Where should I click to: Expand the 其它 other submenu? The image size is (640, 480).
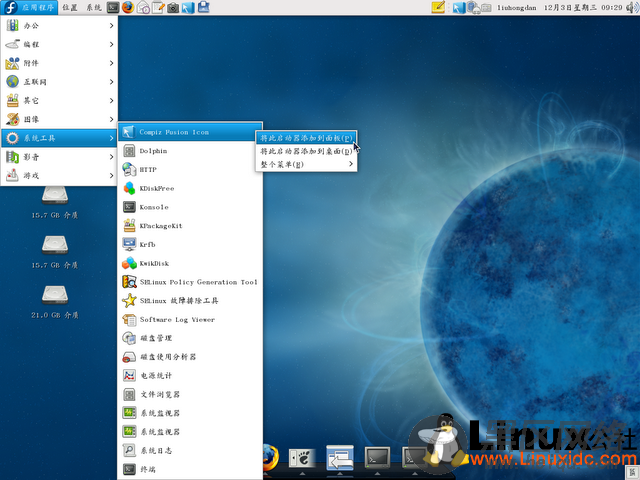click(x=59, y=101)
